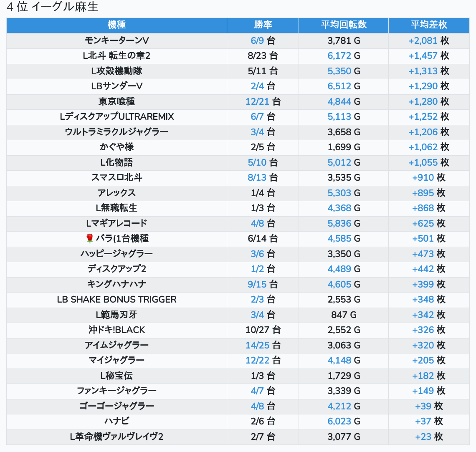Click the 4位 イーグル麻生 heading
The height and width of the screenshot is (452, 476).
pyautogui.click(x=53, y=7)
